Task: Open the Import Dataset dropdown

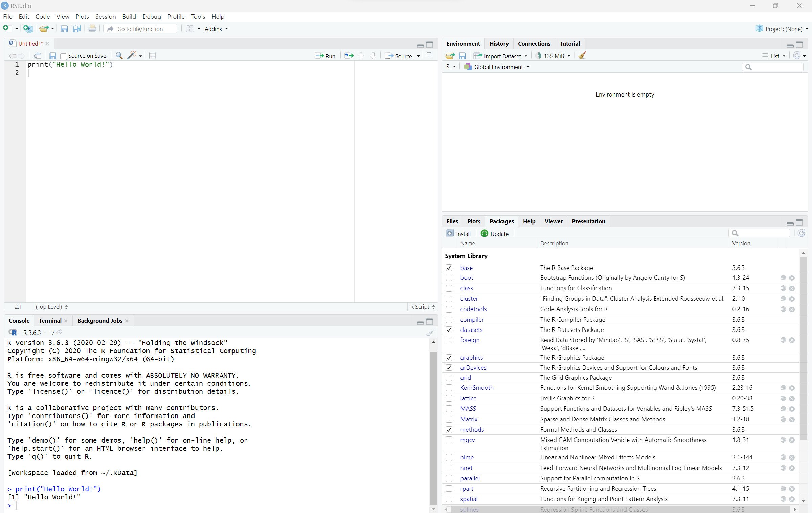Action: [502, 56]
